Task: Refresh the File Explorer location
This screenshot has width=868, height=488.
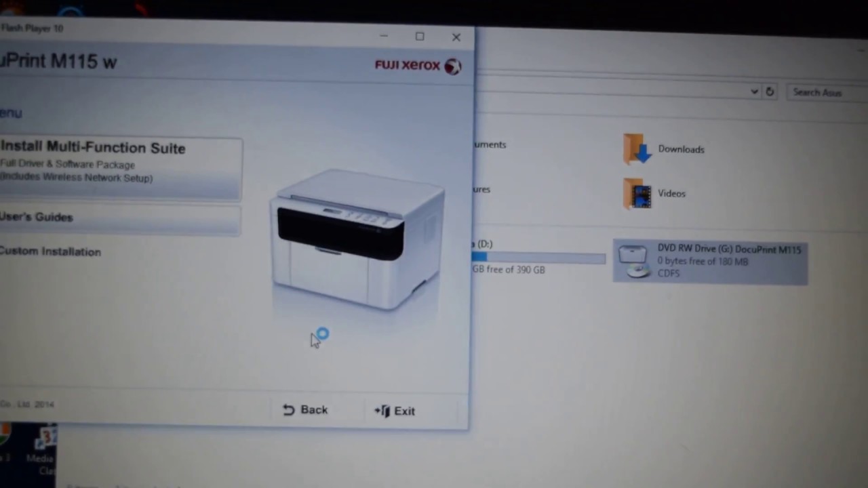Action: (770, 91)
